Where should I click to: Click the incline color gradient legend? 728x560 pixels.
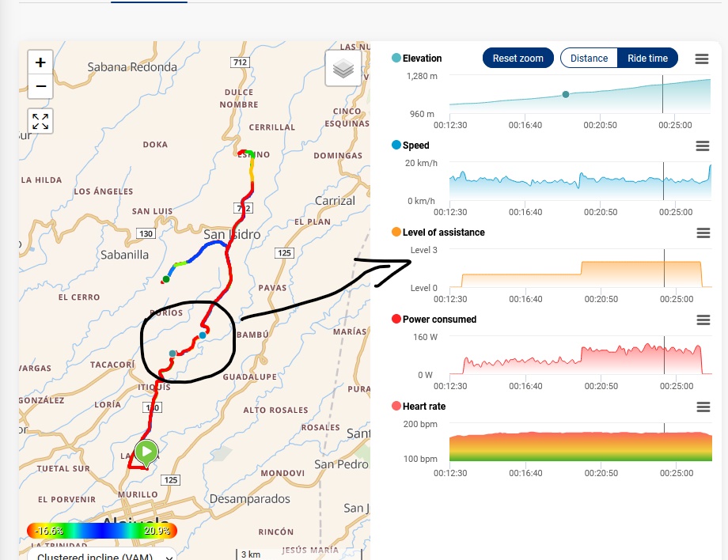pos(101,531)
